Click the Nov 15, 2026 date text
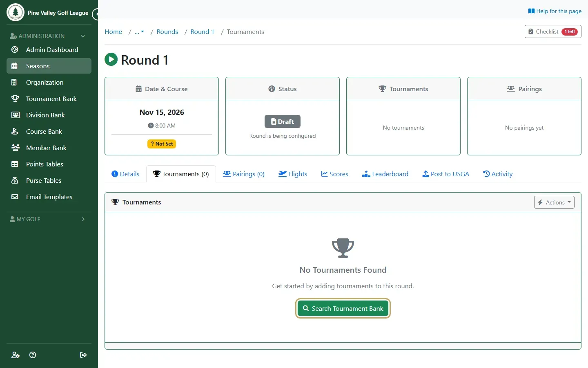This screenshot has height=368, width=588. pyautogui.click(x=162, y=112)
